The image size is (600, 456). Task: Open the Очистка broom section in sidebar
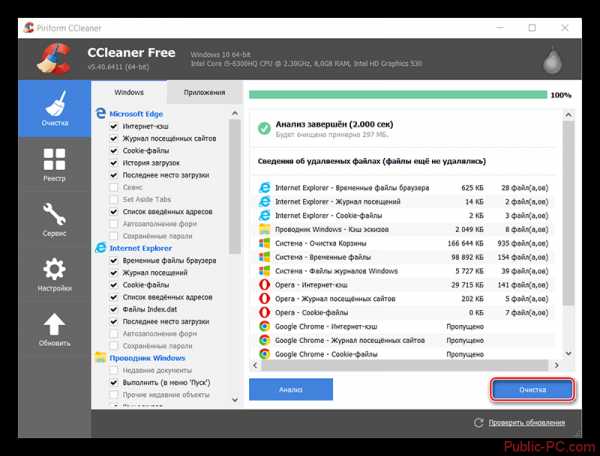coord(55,109)
